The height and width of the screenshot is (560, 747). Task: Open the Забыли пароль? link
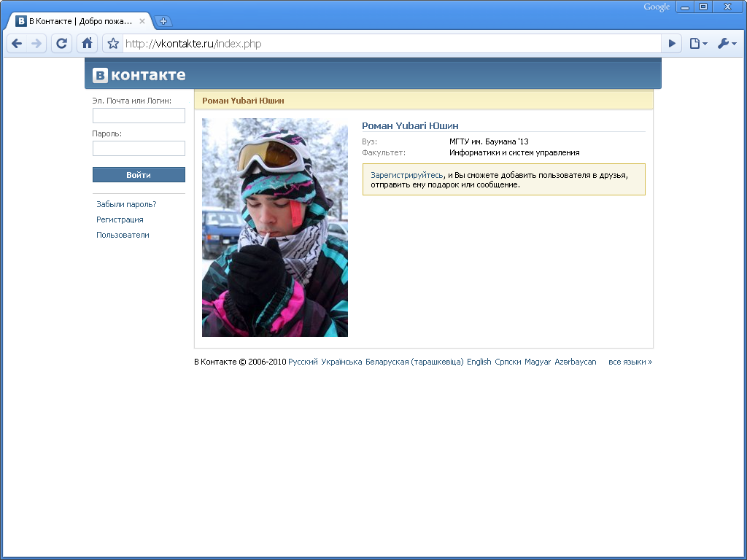pos(126,204)
